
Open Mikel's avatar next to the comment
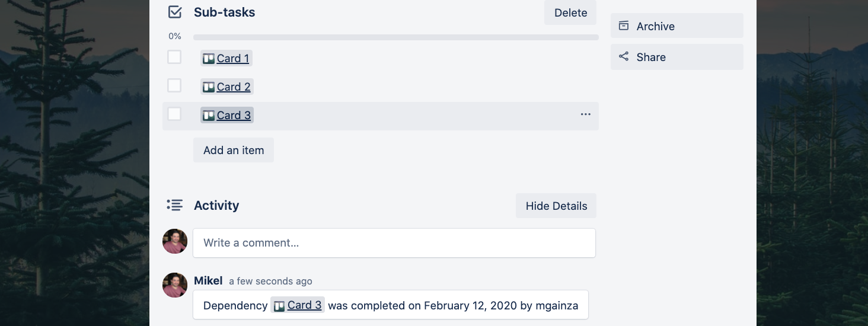click(175, 285)
